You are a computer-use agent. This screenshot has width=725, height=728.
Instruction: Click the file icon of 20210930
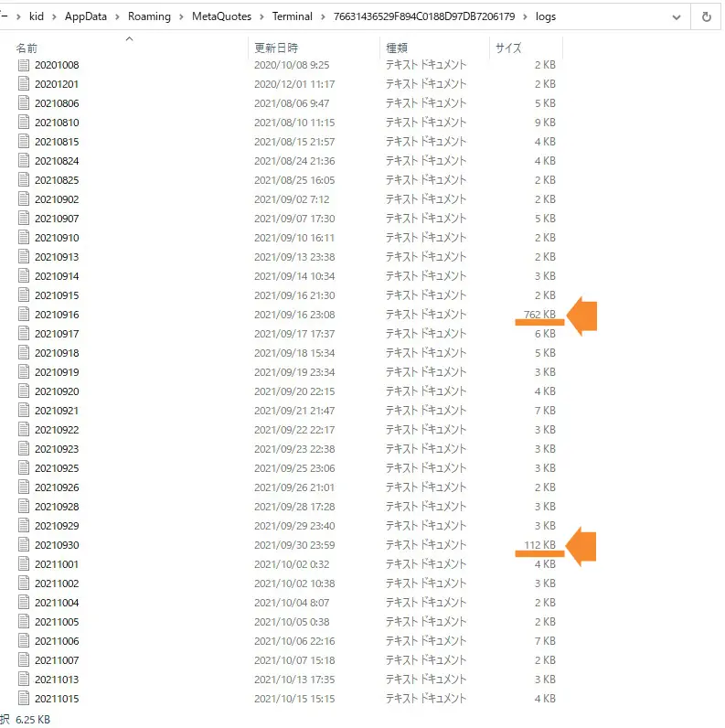[x=24, y=545]
